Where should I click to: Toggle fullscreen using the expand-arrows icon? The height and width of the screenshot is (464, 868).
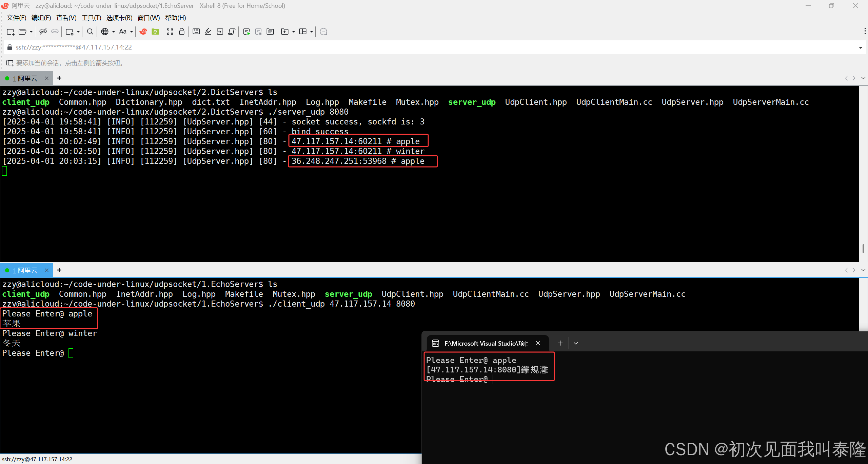pyautogui.click(x=170, y=32)
